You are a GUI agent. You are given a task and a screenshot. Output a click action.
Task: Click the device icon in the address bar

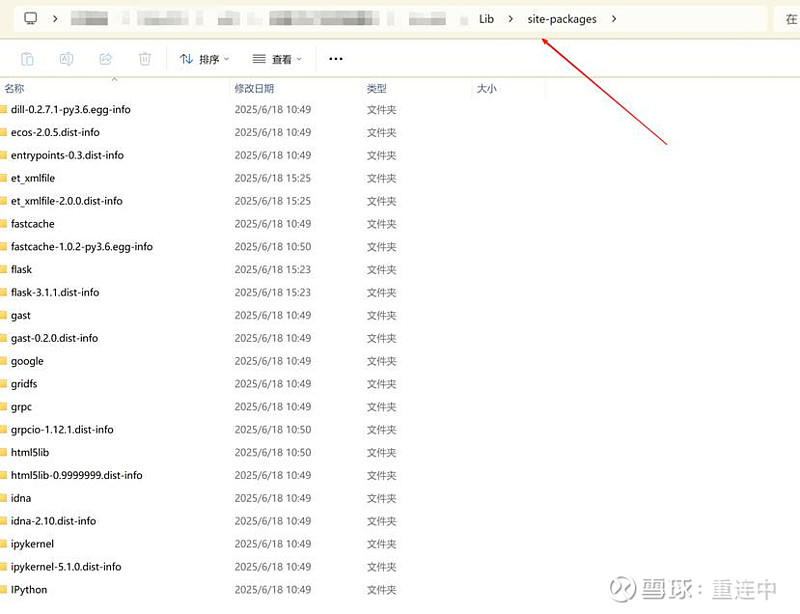coord(30,18)
